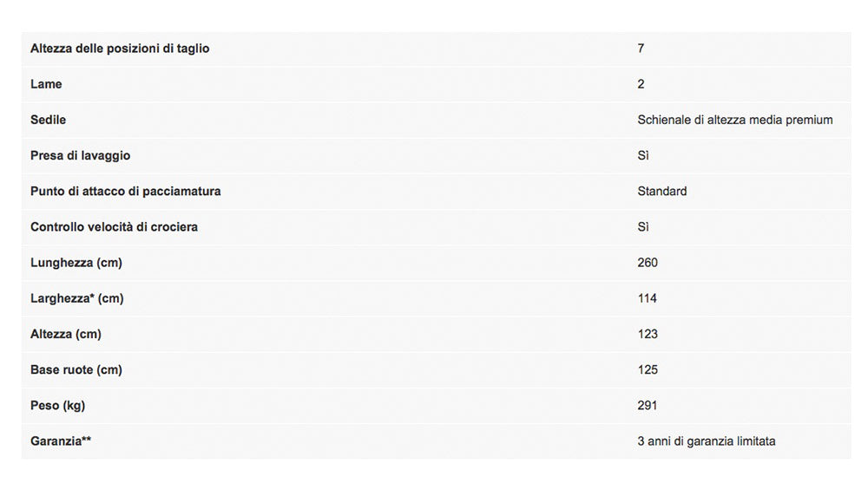The height and width of the screenshot is (496, 868).
Task: Select the length value 260
Action: pos(648,263)
